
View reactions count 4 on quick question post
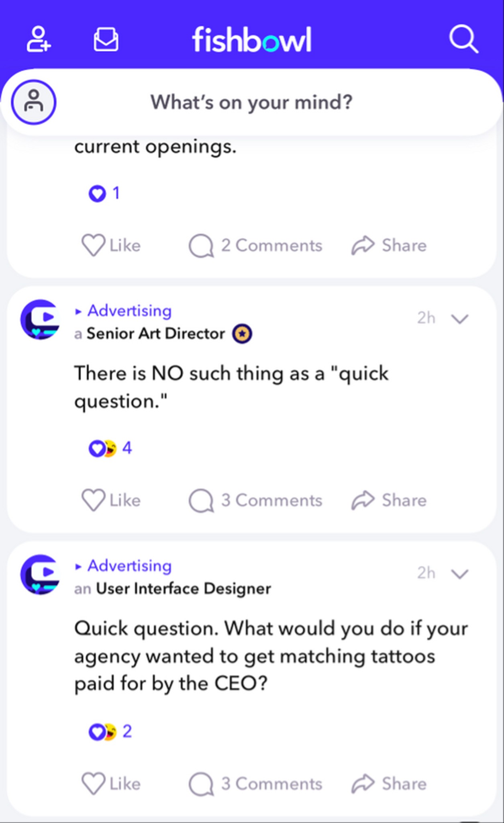click(x=110, y=448)
